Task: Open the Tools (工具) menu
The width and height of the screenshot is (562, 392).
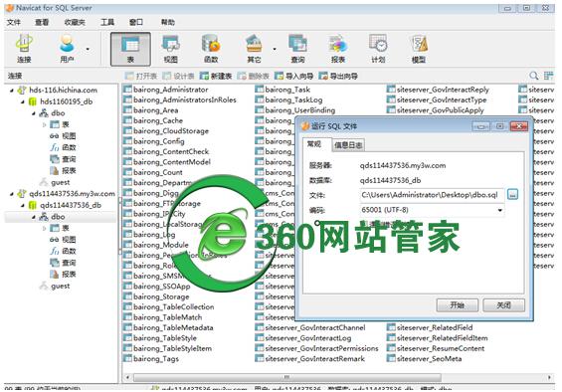Action: click(x=107, y=22)
